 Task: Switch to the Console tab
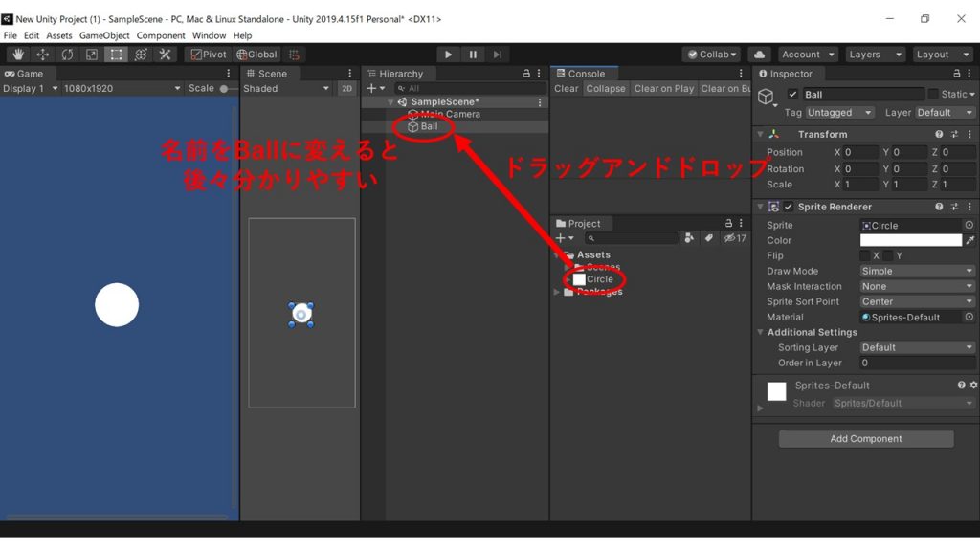pos(584,73)
